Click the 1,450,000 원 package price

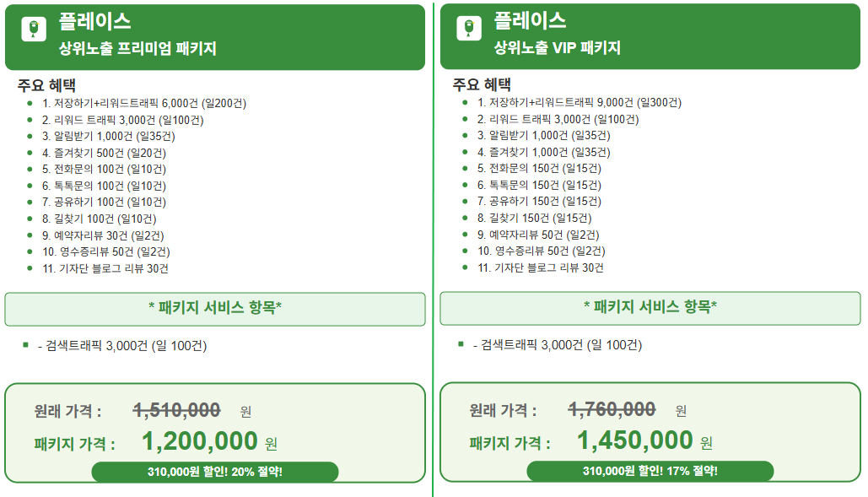(x=644, y=441)
